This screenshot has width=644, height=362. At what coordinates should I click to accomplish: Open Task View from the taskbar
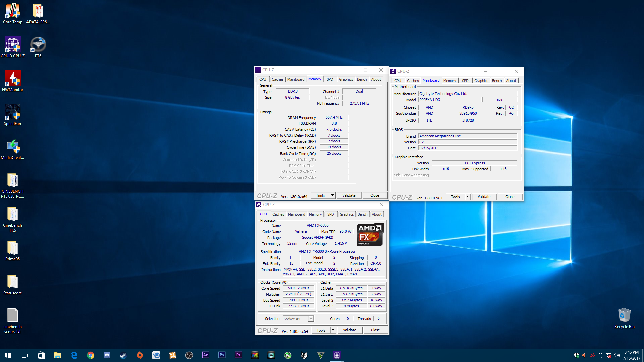coord(24,355)
